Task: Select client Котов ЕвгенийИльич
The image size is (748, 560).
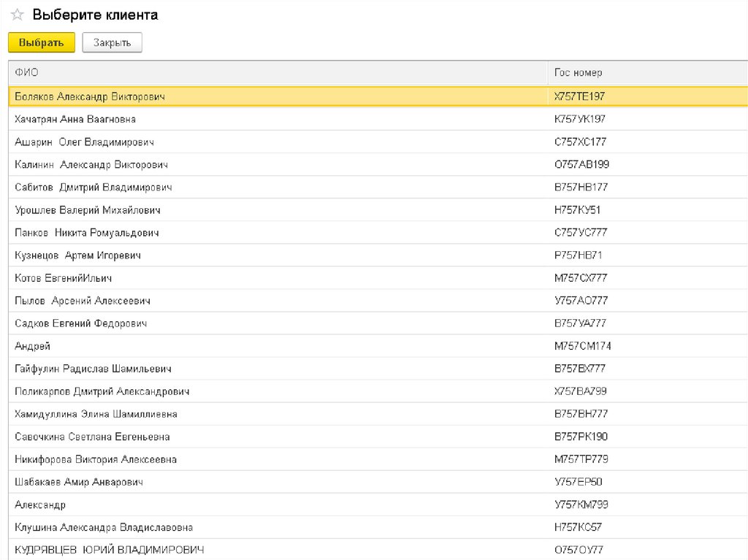Action: click(64, 278)
